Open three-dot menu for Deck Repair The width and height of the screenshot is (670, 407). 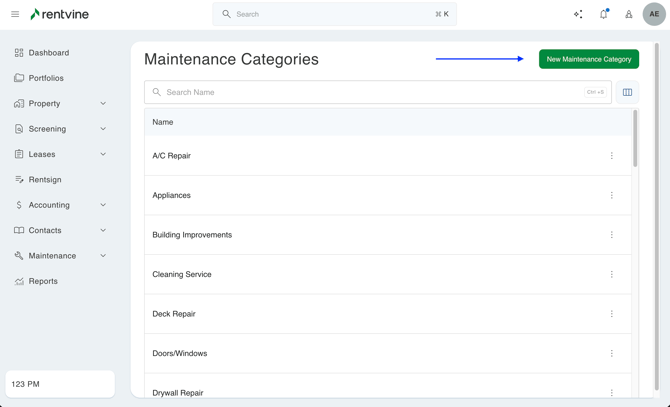tap(612, 314)
